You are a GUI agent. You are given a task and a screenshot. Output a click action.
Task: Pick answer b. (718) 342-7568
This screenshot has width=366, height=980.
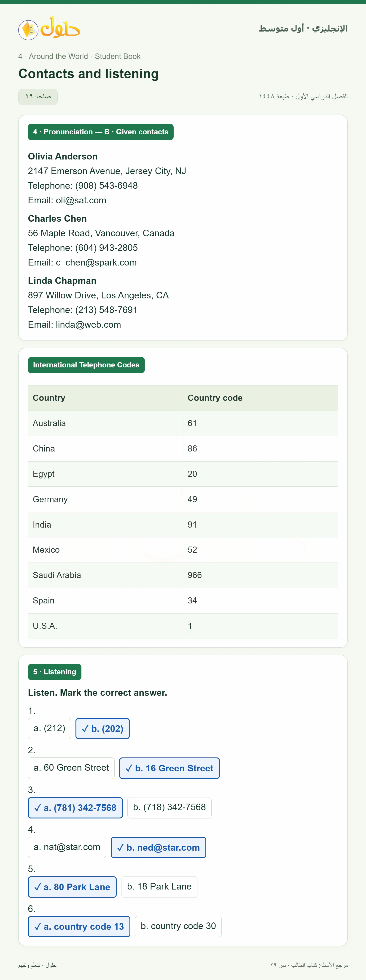tap(170, 807)
